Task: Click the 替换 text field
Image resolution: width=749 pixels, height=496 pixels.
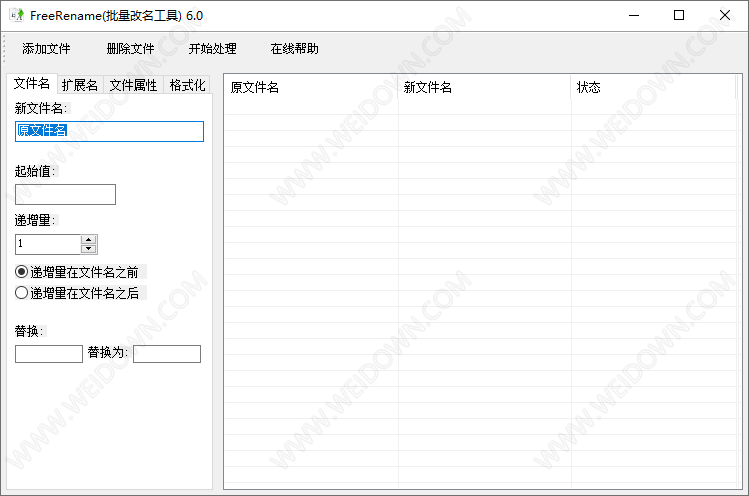Action: pyautogui.click(x=49, y=354)
